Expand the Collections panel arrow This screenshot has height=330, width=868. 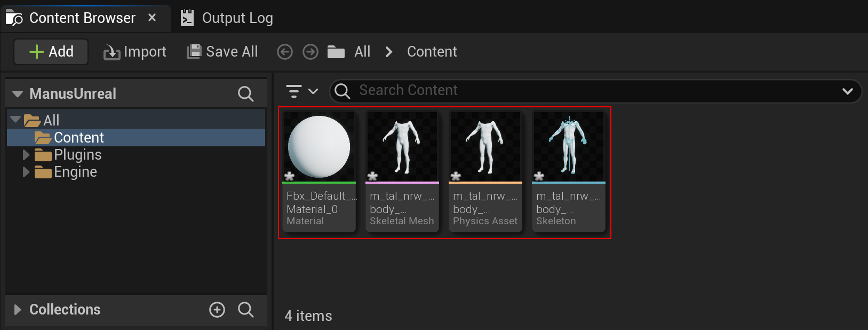pyautogui.click(x=18, y=310)
